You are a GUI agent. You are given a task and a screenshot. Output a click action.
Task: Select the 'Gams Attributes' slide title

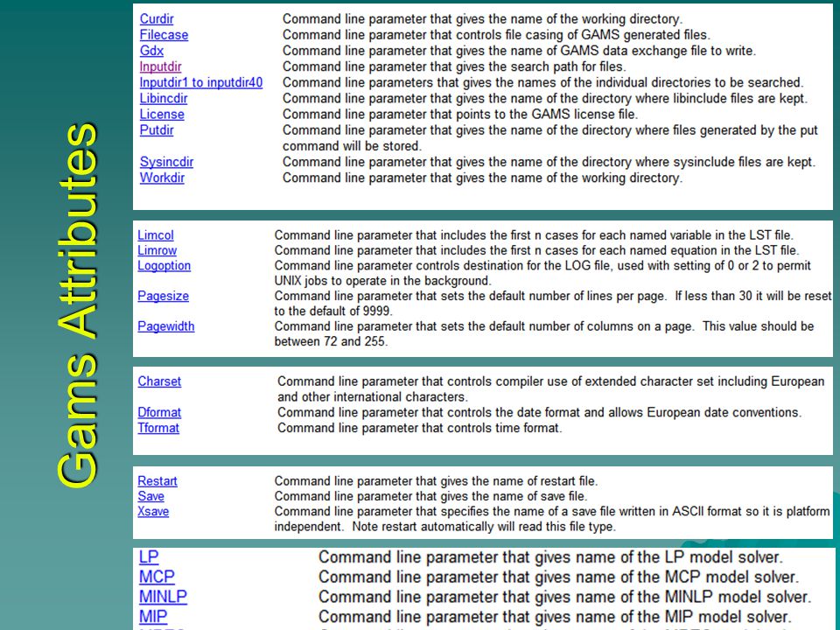(78, 305)
